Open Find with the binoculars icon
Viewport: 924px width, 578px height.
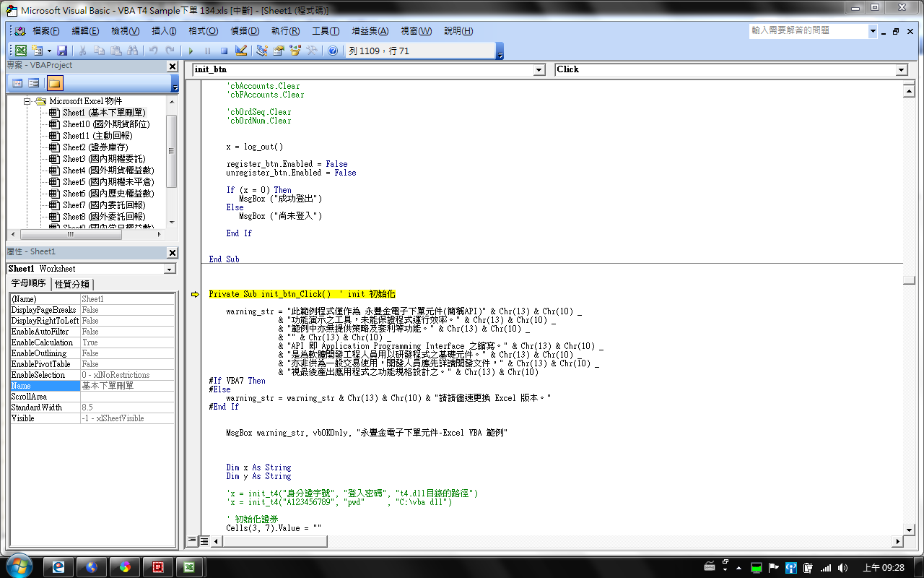coord(132,51)
